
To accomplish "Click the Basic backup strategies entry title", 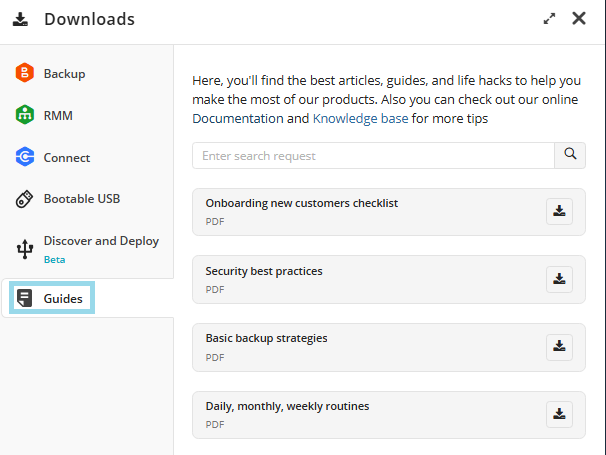I will pyautogui.click(x=266, y=338).
